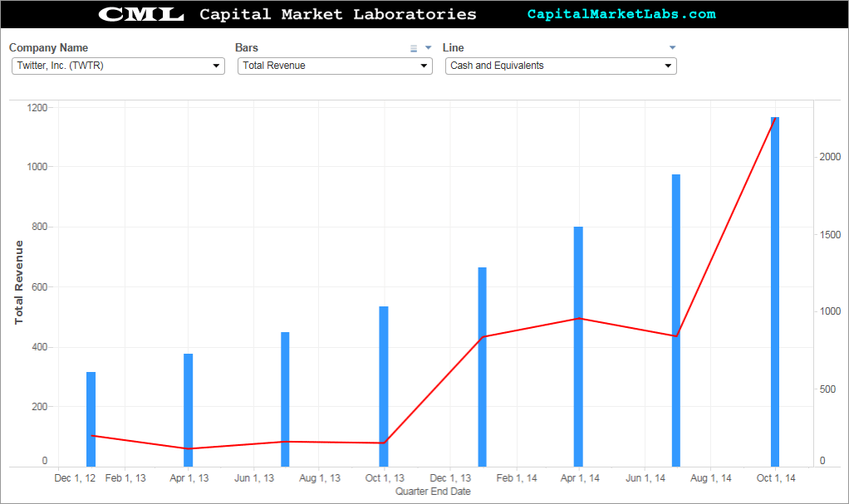Click the Capital Market Laboratories title

[338, 14]
